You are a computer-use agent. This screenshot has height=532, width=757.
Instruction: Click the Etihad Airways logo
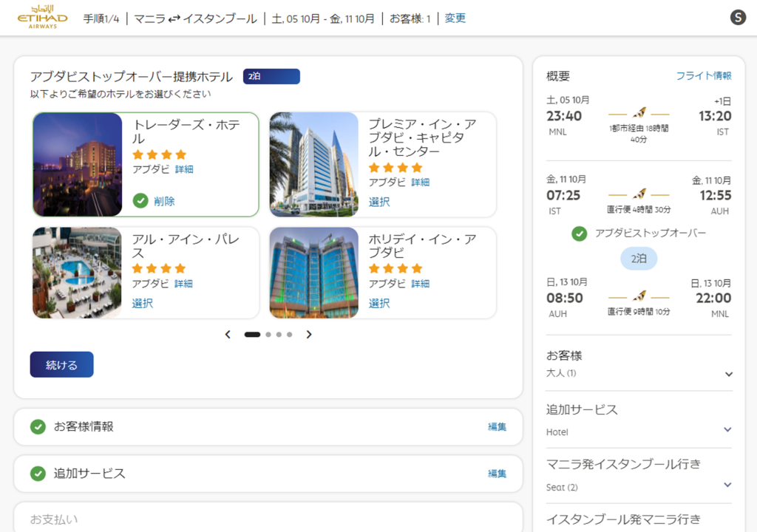click(42, 18)
